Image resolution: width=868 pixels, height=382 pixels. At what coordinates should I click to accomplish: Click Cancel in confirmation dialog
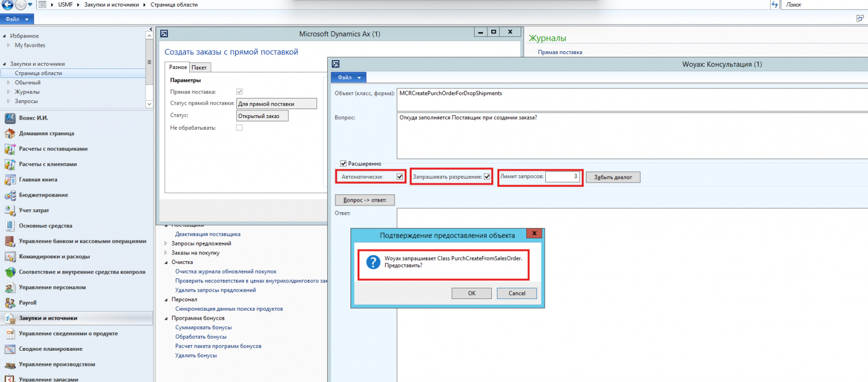[x=517, y=293]
